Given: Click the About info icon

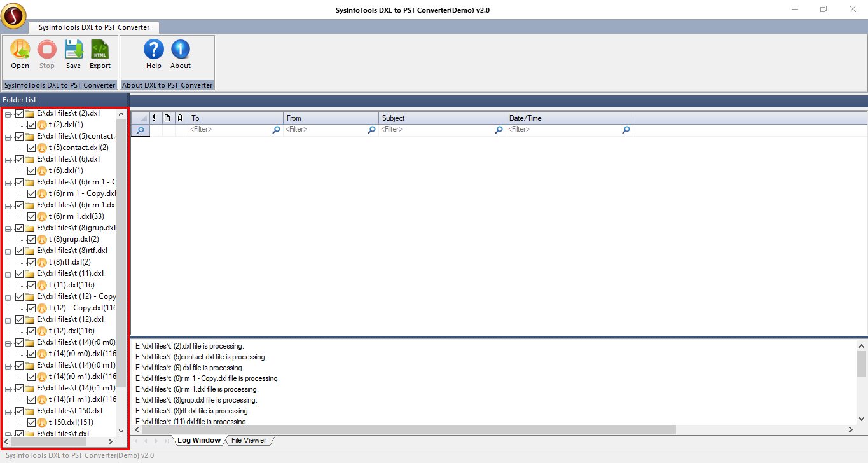Looking at the screenshot, I should tap(181, 50).
